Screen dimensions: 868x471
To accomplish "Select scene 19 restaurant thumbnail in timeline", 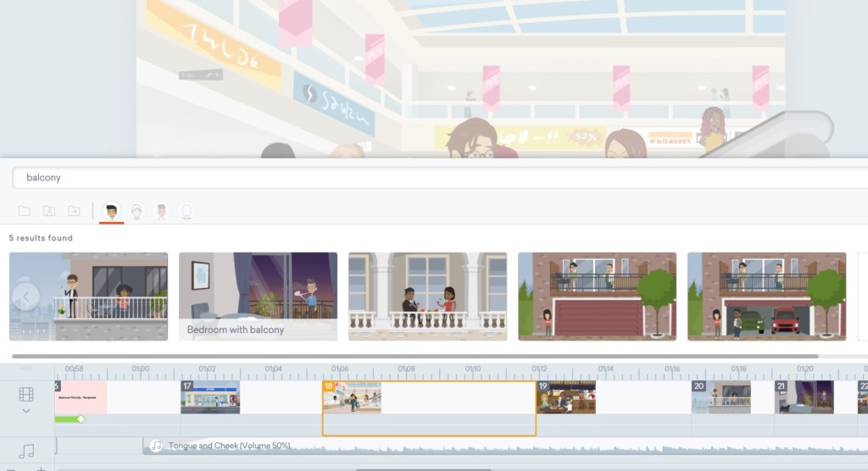I will click(x=566, y=397).
